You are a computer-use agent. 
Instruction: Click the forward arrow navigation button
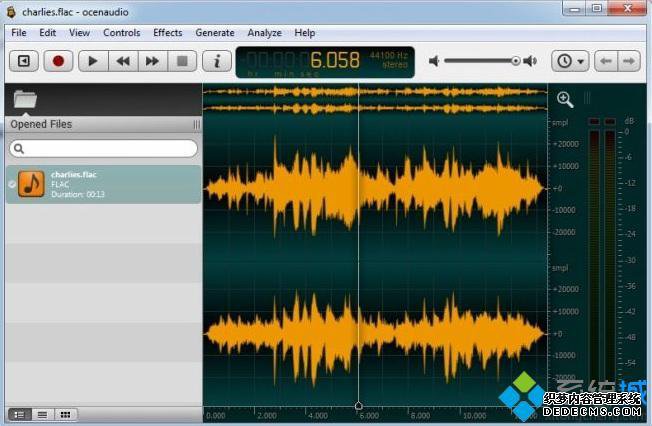coord(629,61)
